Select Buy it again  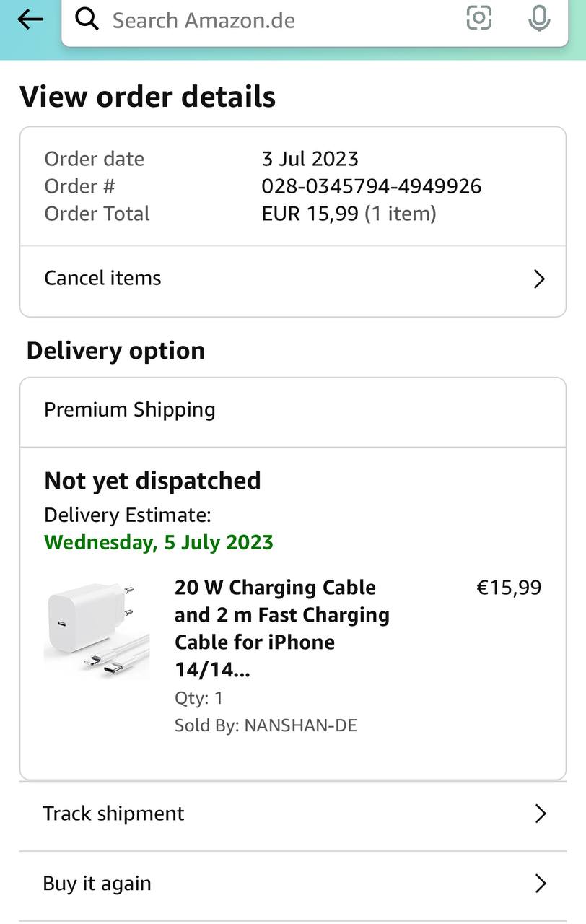tap(97, 884)
